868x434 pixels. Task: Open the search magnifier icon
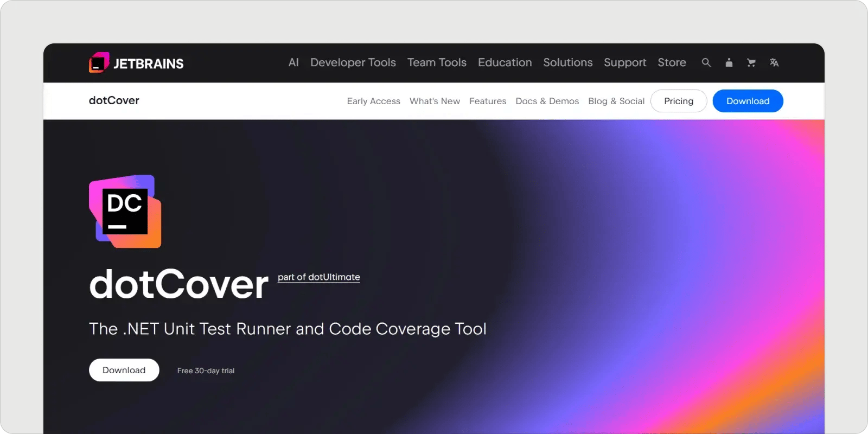(x=706, y=63)
